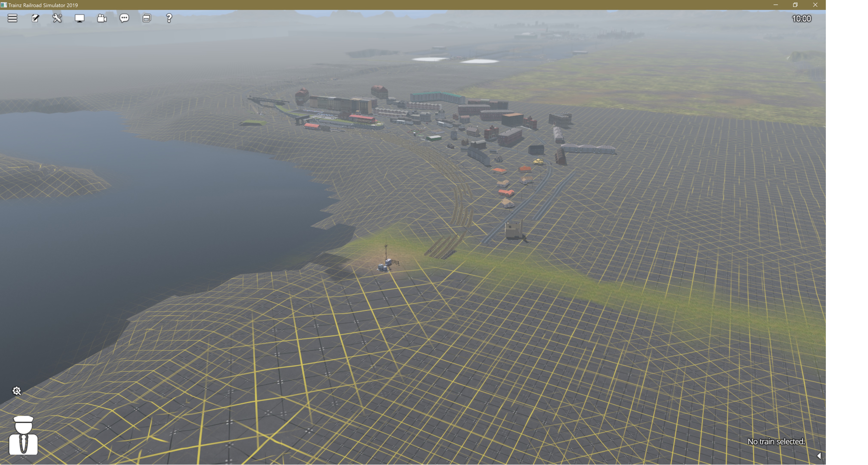Image resolution: width=868 pixels, height=465 pixels.
Task: Open the edit session pencil icon
Action: click(x=35, y=18)
